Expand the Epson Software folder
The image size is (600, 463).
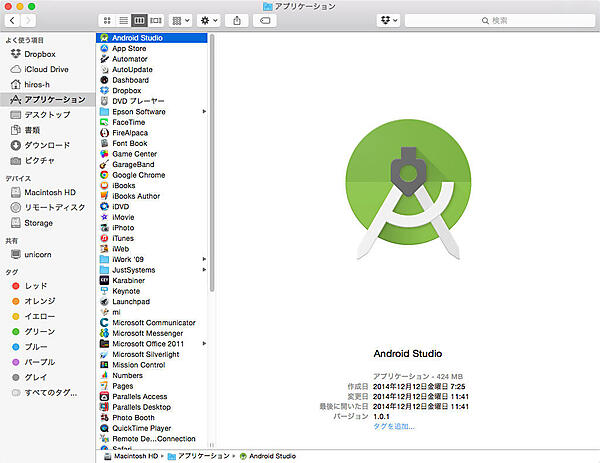click(204, 112)
